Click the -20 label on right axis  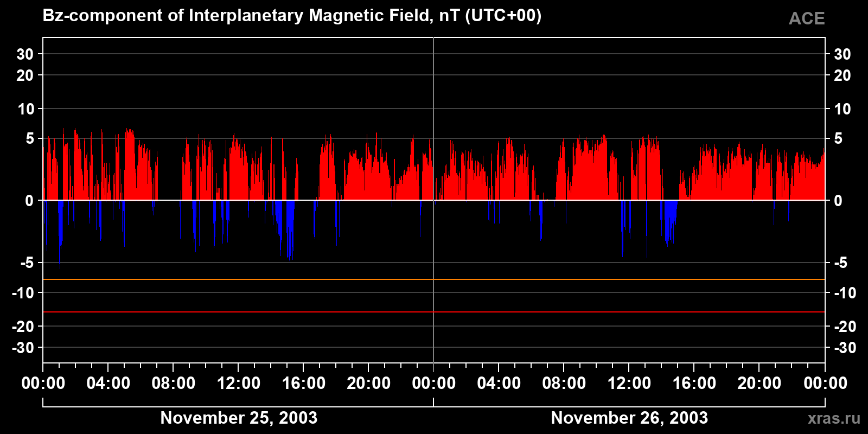845,327
